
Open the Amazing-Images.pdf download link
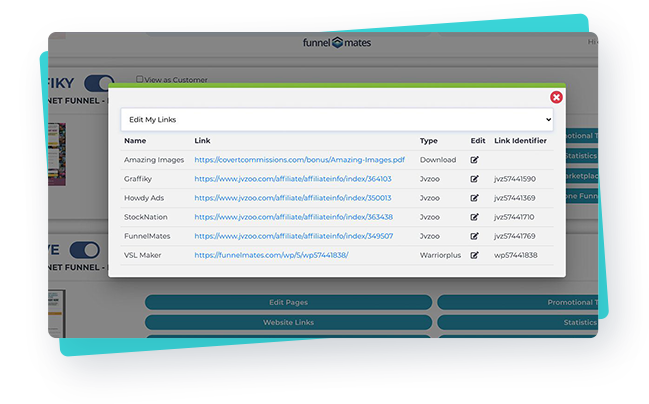(300, 160)
